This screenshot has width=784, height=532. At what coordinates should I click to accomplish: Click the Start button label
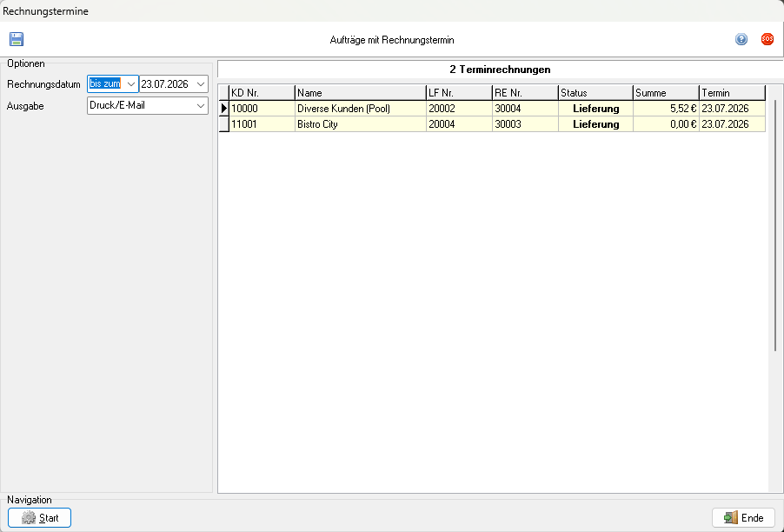49,518
